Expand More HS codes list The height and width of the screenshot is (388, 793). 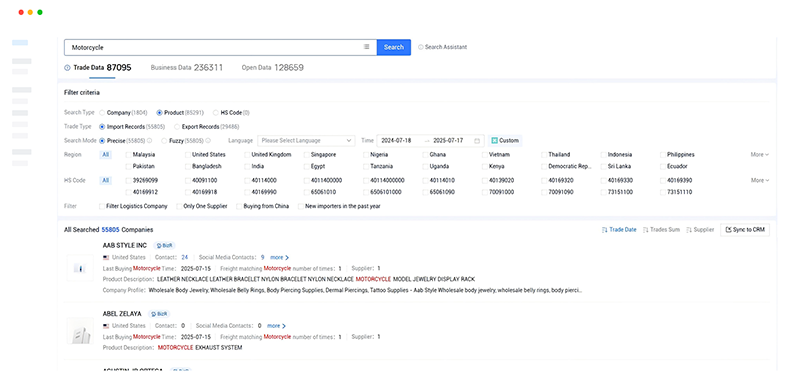[760, 181]
